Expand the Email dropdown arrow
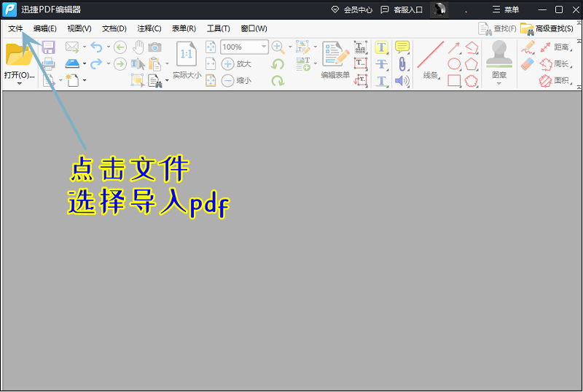This screenshot has width=583, height=392. pyautogui.click(x=85, y=47)
